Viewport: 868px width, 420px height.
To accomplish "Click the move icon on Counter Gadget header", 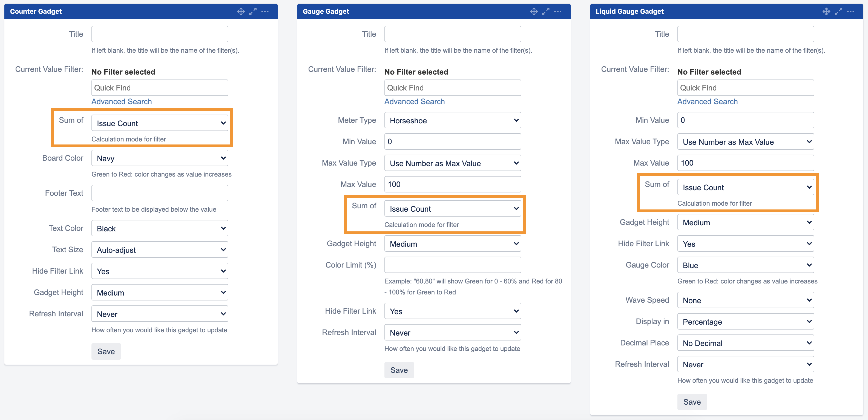I will pos(241,12).
